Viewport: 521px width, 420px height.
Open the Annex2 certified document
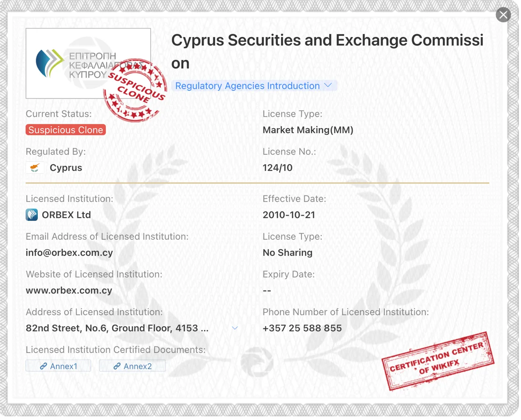coord(132,366)
